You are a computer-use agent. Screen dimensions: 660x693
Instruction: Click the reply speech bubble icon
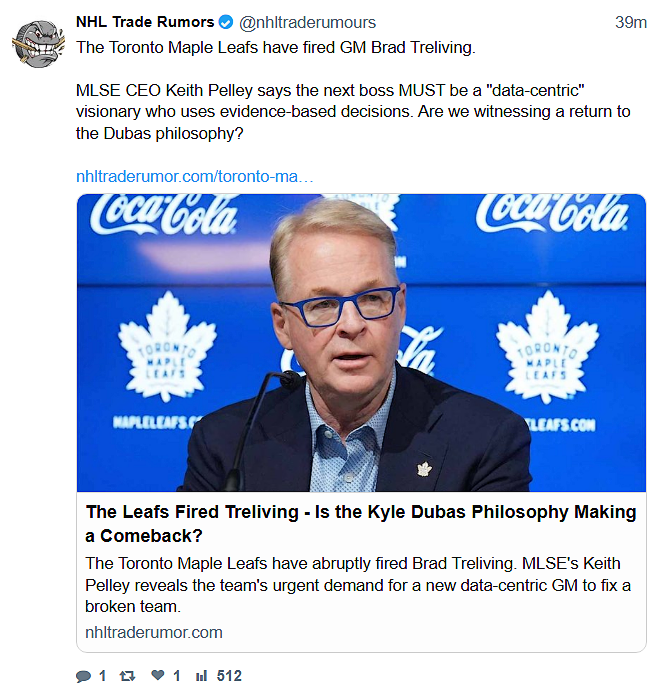84,676
